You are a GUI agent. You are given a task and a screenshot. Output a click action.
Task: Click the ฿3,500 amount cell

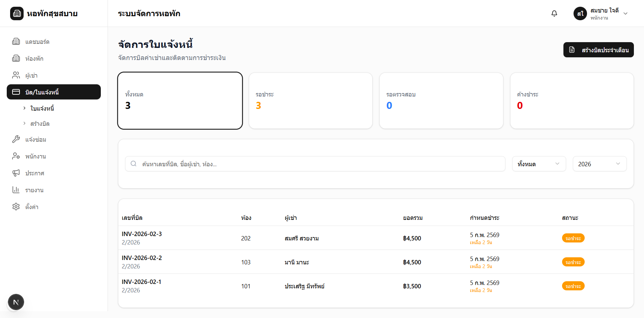pyautogui.click(x=412, y=286)
